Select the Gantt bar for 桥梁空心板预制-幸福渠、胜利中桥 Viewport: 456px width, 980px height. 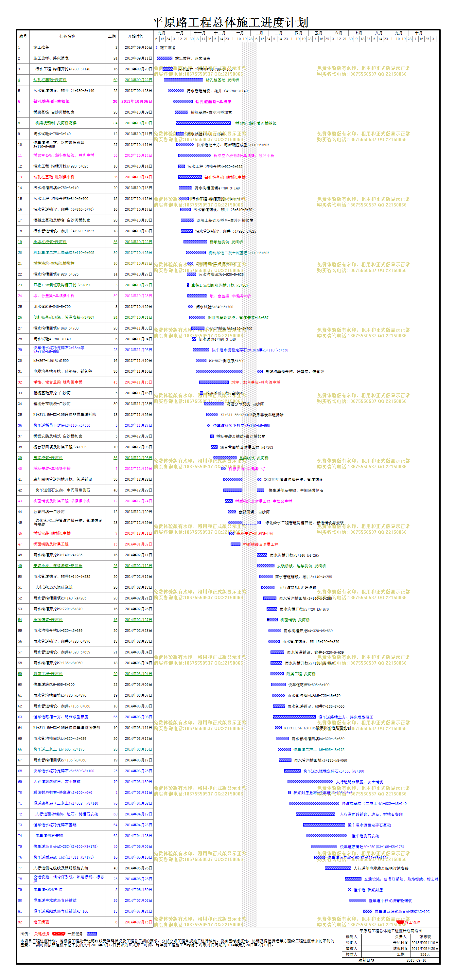(194, 156)
